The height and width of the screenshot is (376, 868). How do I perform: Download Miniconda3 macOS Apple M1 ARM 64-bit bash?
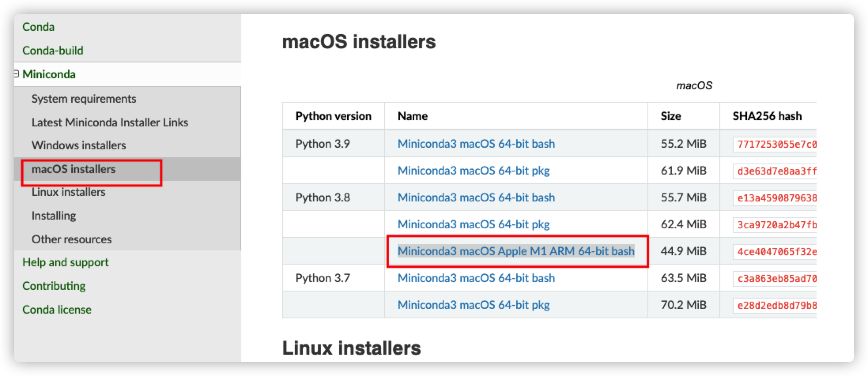pyautogui.click(x=517, y=251)
